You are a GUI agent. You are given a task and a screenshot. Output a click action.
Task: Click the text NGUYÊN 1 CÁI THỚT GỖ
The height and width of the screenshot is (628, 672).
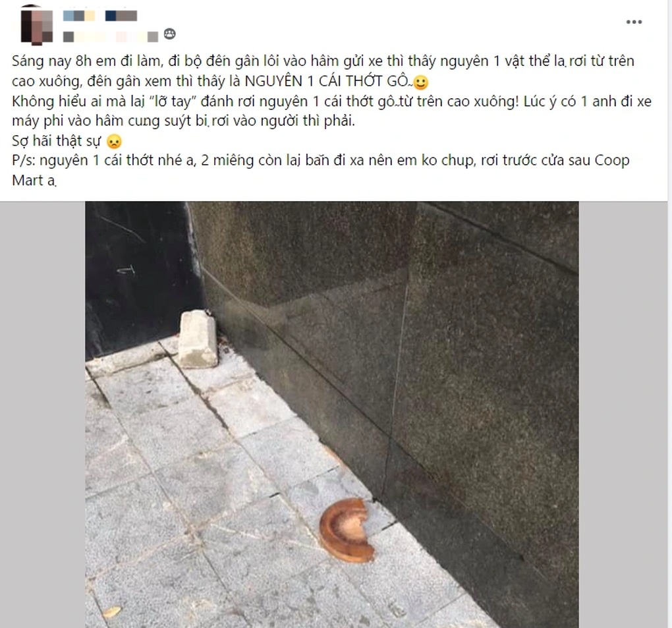coord(326,81)
